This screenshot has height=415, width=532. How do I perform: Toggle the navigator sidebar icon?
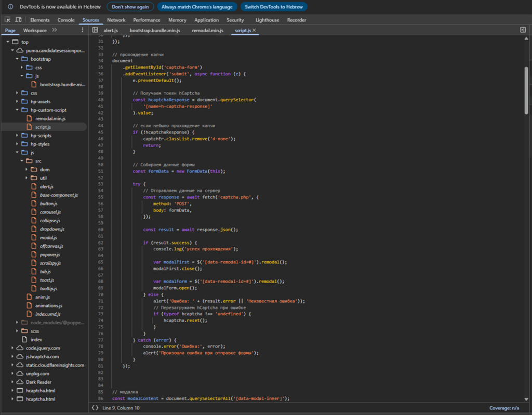pyautogui.click(x=95, y=30)
